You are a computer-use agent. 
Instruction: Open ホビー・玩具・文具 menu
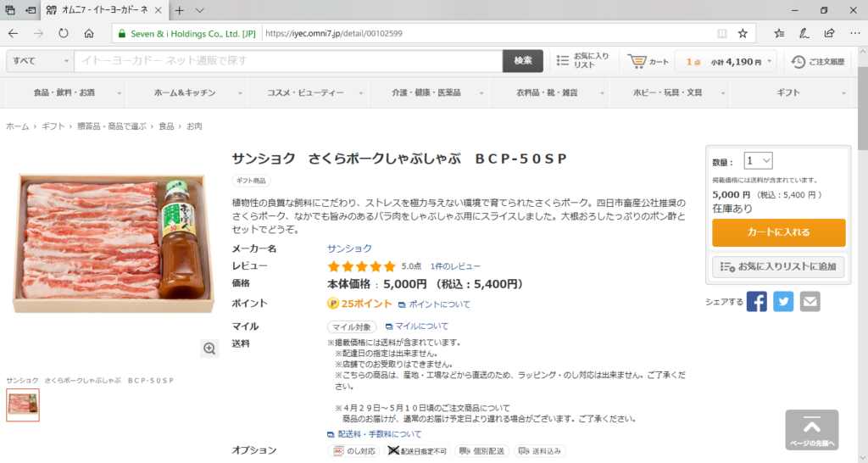(670, 92)
